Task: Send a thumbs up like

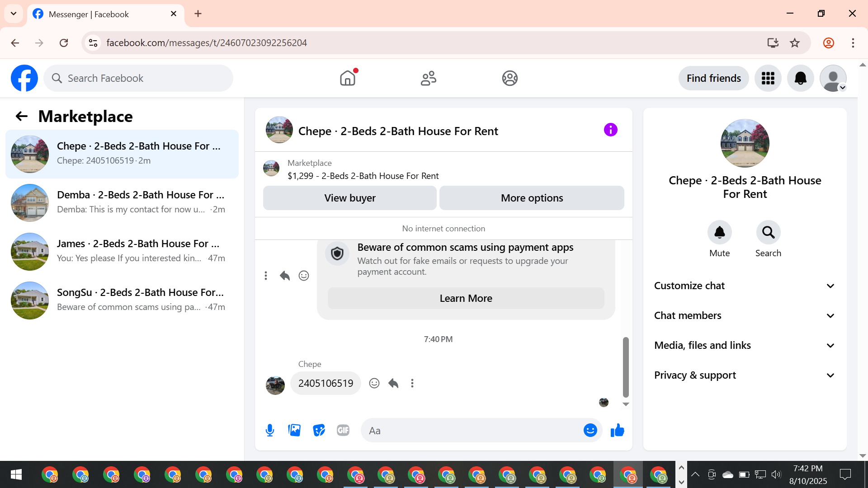Action: 617,431
